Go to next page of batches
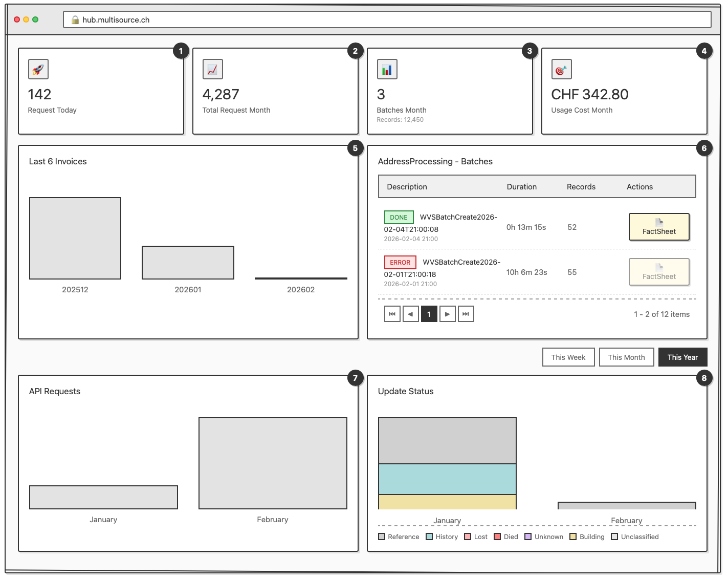728x579 pixels. tap(447, 314)
